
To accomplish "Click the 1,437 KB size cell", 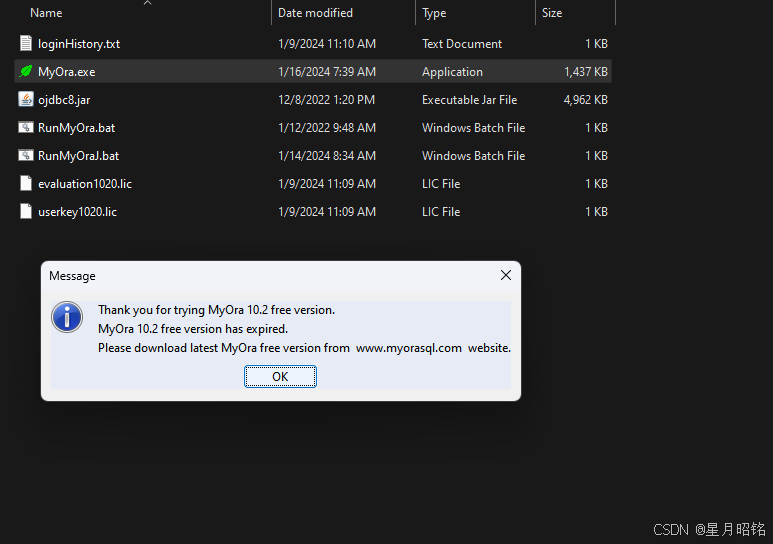I will coord(586,72).
